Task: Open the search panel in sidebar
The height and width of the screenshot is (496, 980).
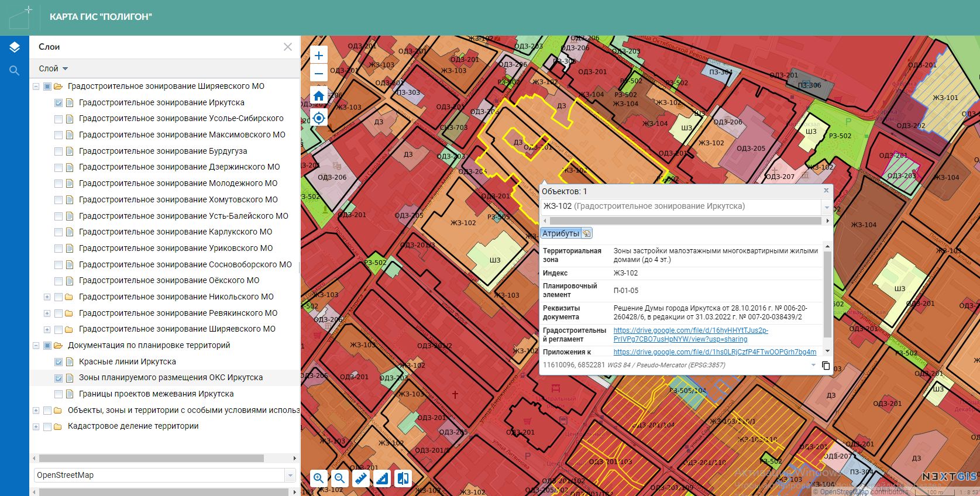Action: 15,71
